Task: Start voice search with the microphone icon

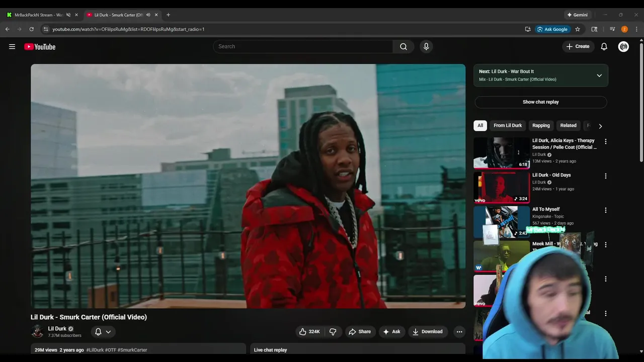Action: point(426,47)
